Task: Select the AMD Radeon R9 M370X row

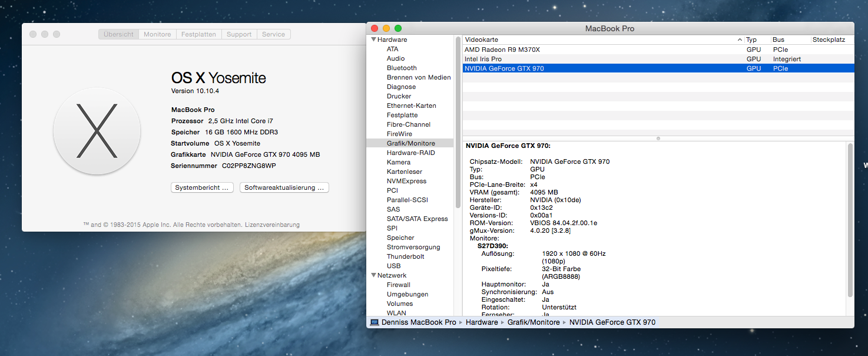Action: (x=658, y=50)
